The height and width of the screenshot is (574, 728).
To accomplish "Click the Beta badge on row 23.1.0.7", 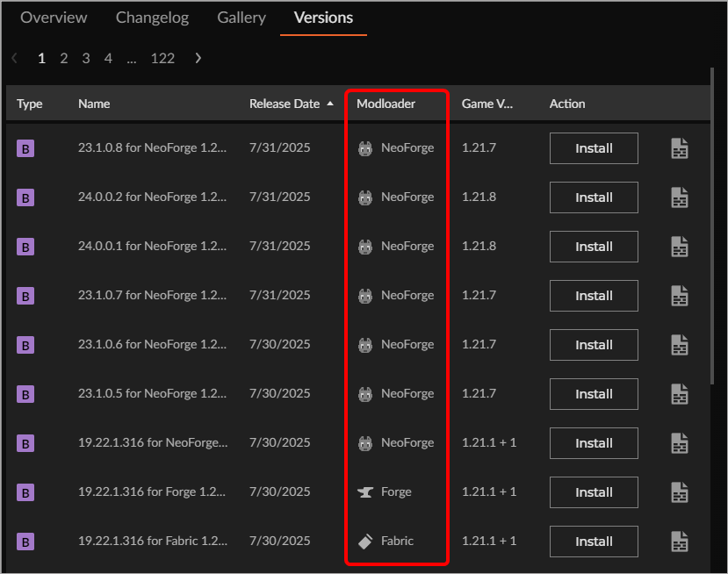I will click(25, 297).
